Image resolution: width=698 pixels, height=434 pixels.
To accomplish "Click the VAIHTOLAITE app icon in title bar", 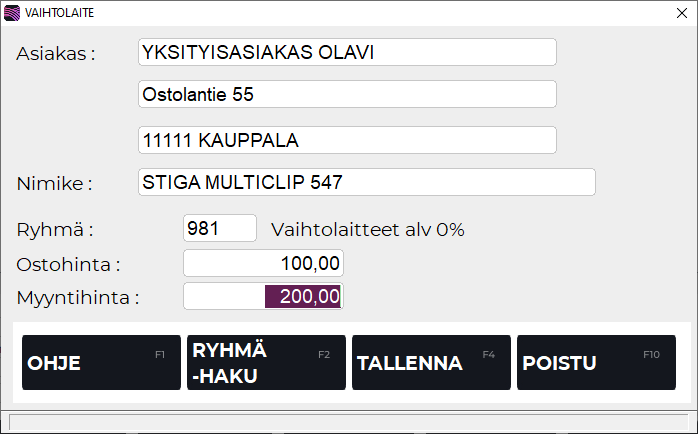I will click(x=12, y=13).
